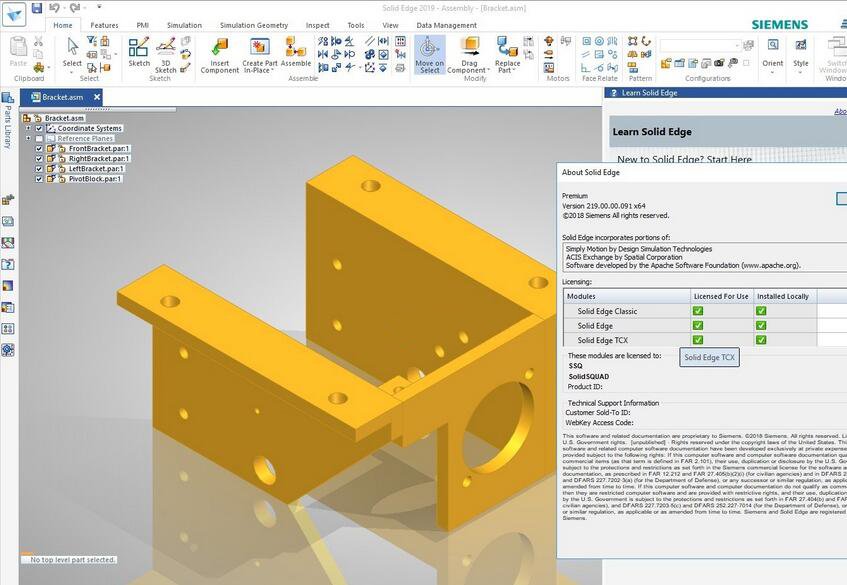847x585 pixels.
Task: Uncheck LeftBracket.par:1 checkbox
Action: 39,169
